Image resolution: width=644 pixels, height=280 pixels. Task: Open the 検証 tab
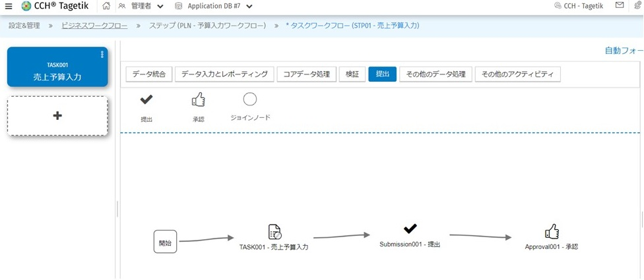point(352,74)
